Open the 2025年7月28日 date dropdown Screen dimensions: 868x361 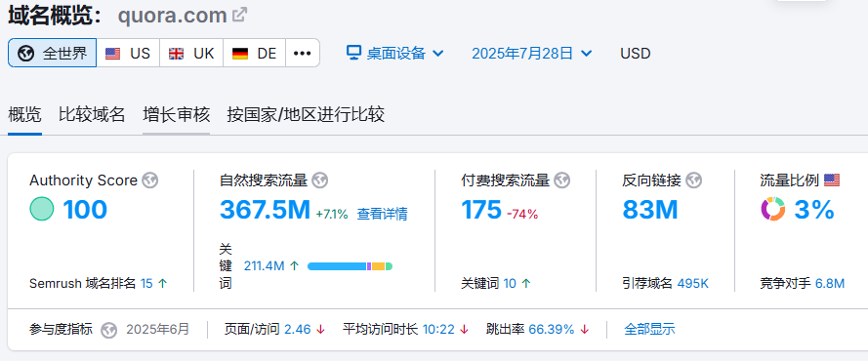click(532, 53)
